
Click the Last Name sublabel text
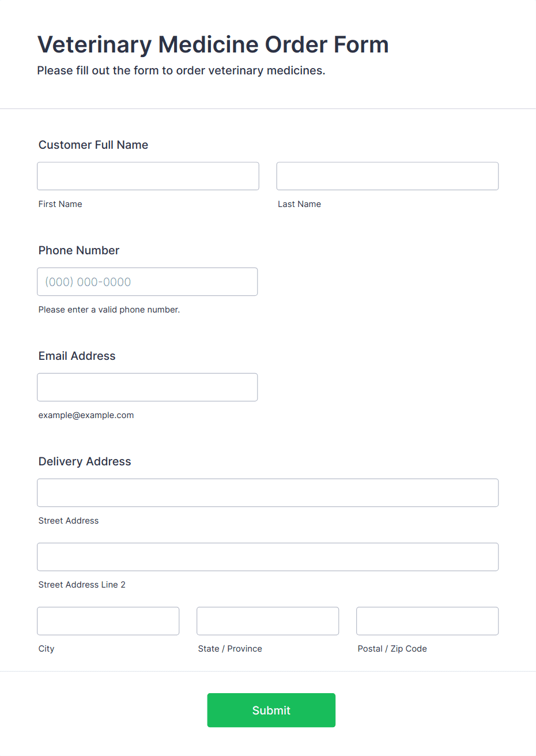(300, 204)
